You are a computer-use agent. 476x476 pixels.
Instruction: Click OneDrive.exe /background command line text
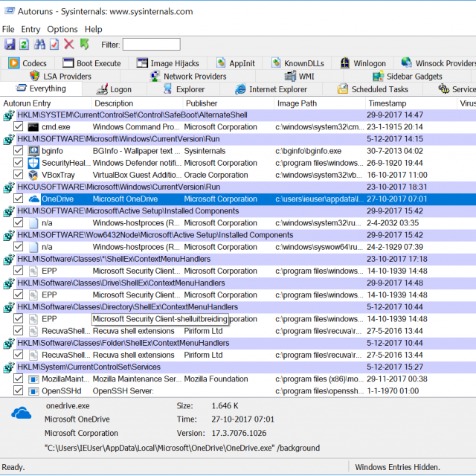(x=181, y=448)
